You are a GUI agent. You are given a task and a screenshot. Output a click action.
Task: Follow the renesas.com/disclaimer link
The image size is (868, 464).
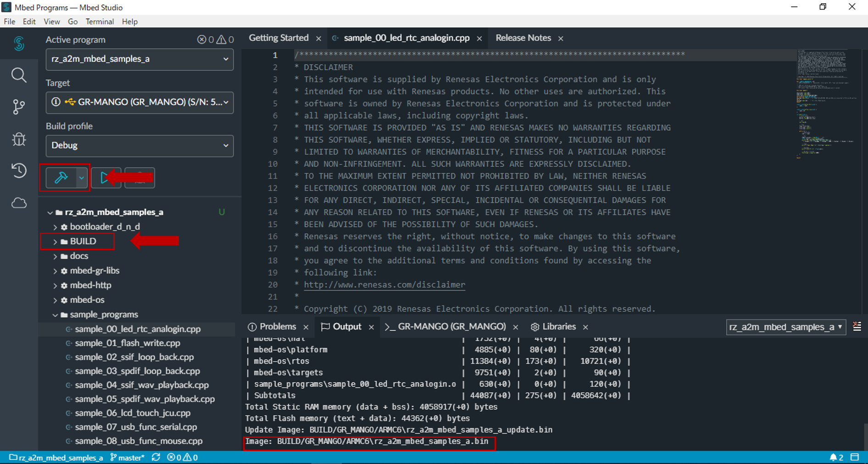pyautogui.click(x=384, y=285)
